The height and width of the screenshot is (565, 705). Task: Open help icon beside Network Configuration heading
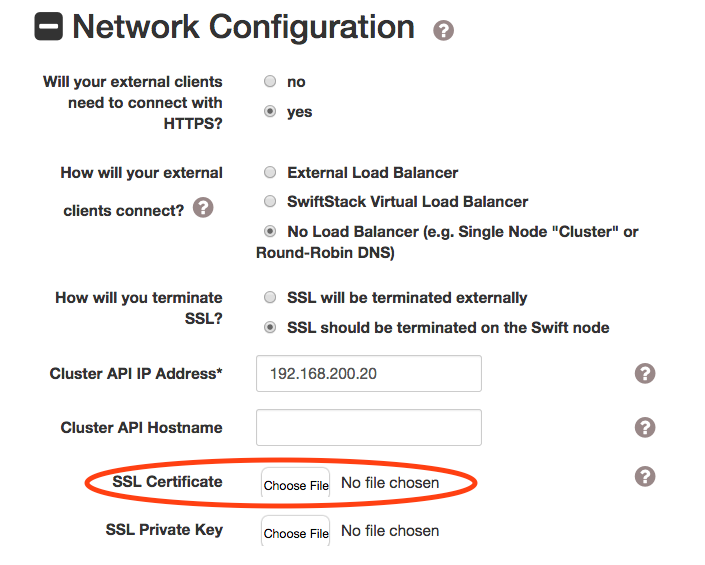443,30
